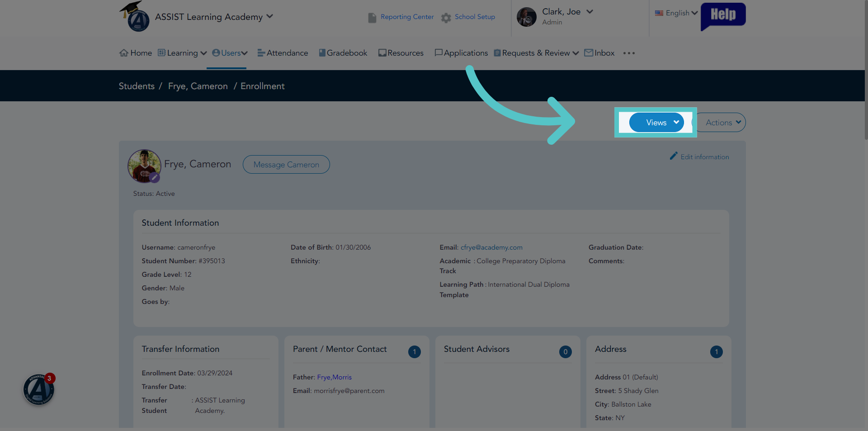
Task: Open the three-dots more menu icon
Action: click(629, 53)
